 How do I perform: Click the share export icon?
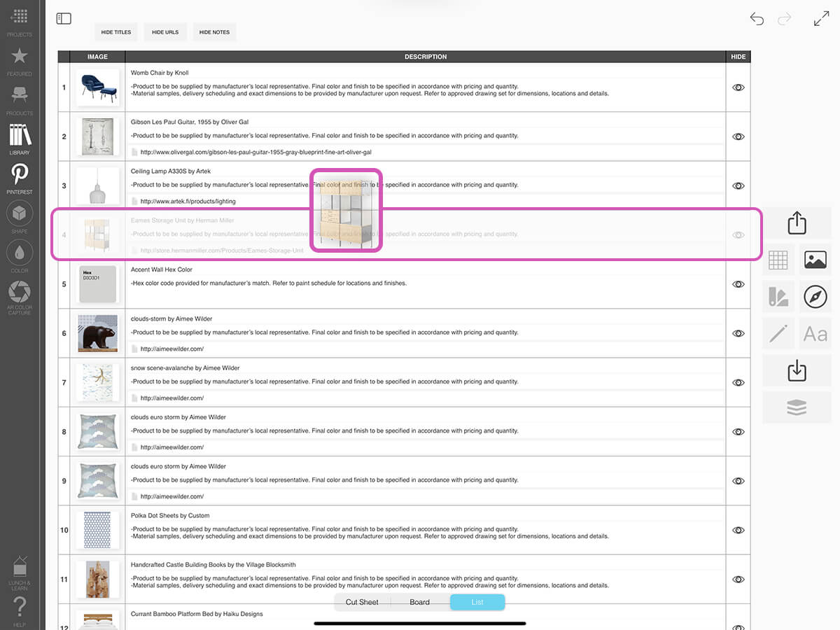pyautogui.click(x=797, y=223)
